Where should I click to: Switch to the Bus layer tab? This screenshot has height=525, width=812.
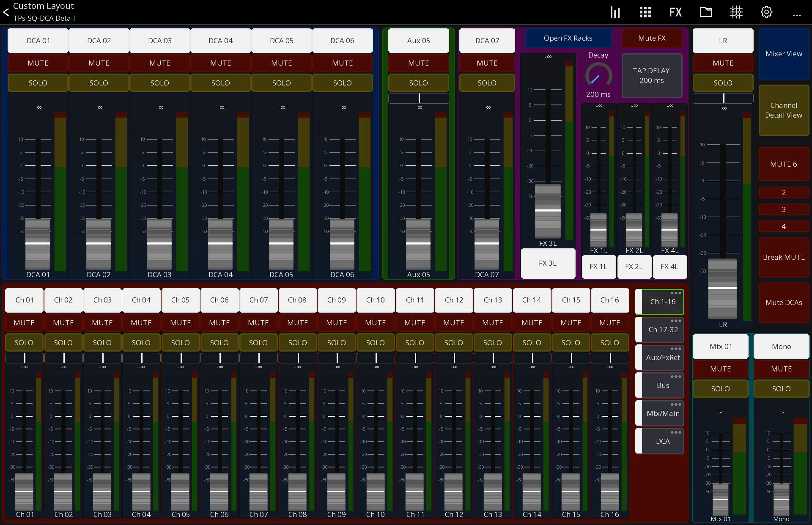(x=660, y=385)
